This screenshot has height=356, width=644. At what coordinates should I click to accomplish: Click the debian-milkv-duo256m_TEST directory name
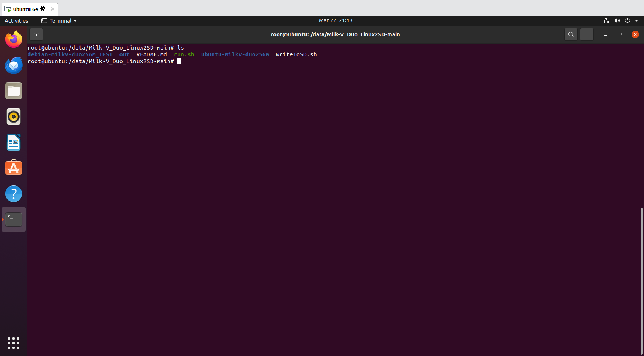[x=70, y=54]
